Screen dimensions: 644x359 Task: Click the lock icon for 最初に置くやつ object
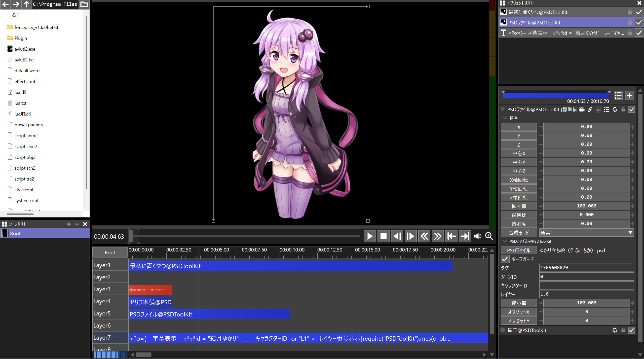tap(630, 12)
